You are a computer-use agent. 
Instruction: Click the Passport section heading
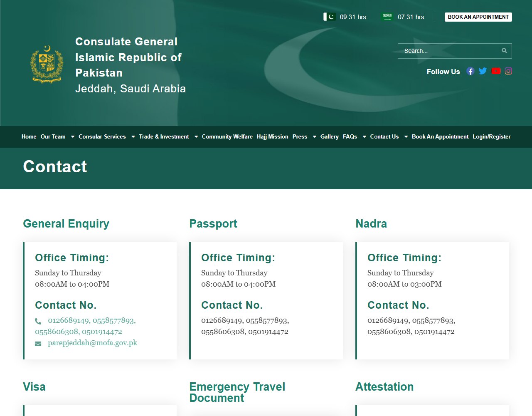(x=213, y=224)
